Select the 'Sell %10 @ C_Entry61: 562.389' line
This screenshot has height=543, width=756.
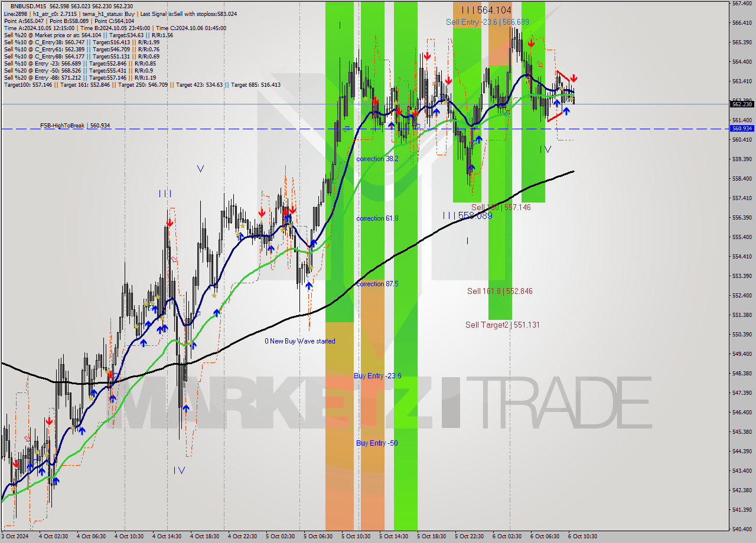coord(82,49)
